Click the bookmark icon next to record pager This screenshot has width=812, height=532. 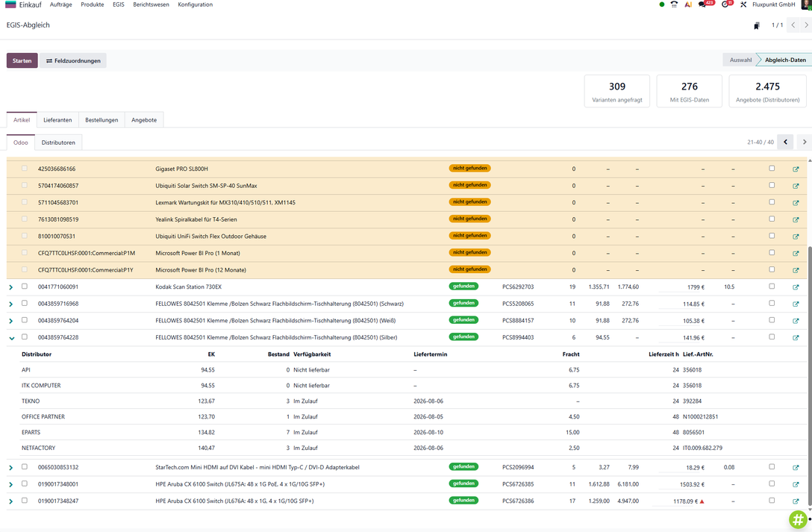[x=757, y=25]
